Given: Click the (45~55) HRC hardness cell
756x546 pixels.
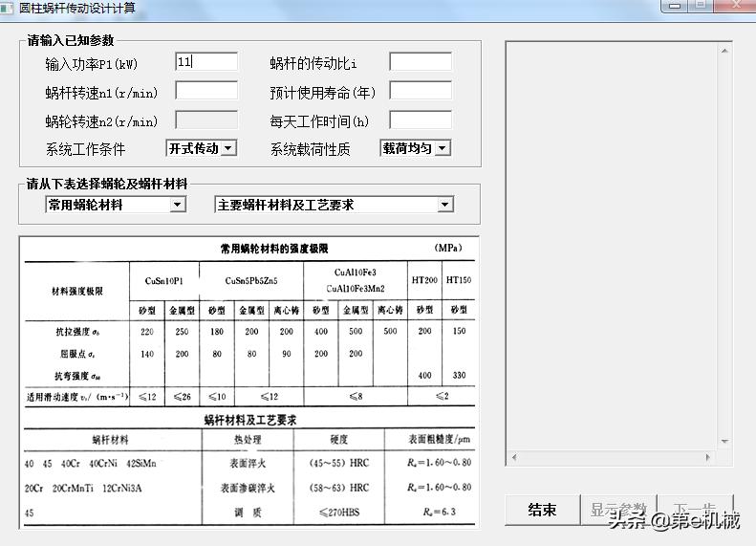Looking at the screenshot, I should coord(339,463).
